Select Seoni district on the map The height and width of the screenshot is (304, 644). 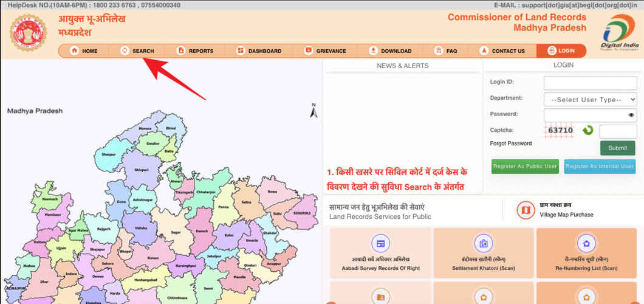(208, 288)
